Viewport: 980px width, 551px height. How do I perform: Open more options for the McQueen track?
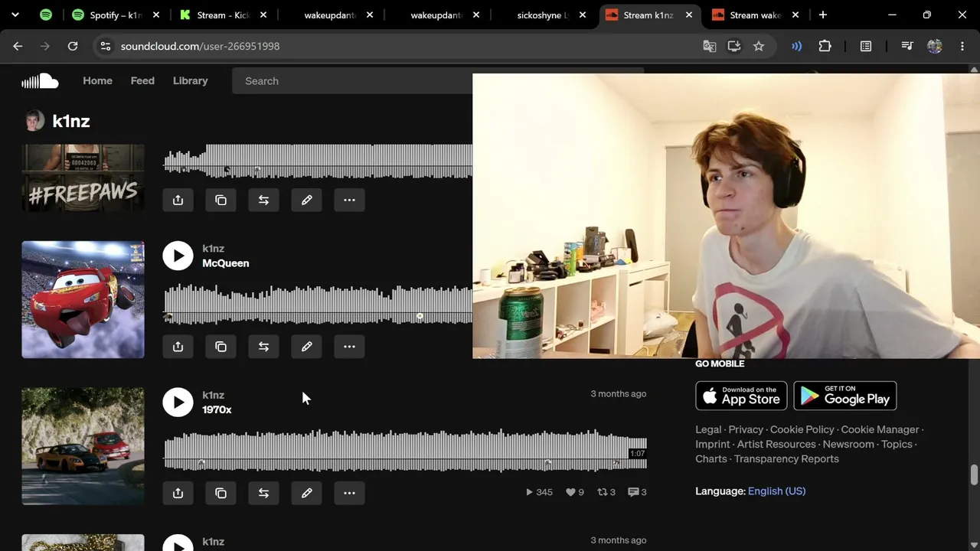[349, 347]
